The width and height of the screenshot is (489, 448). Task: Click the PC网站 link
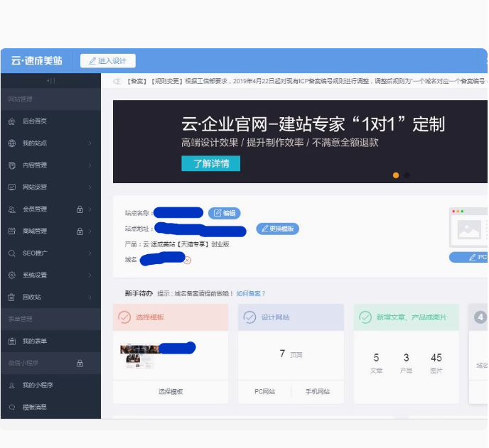point(265,392)
